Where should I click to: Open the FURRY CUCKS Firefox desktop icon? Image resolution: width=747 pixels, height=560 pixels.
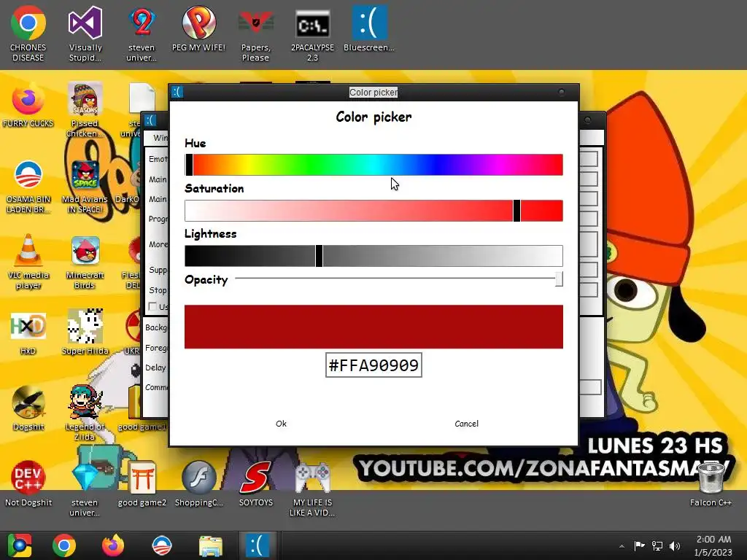[28, 105]
